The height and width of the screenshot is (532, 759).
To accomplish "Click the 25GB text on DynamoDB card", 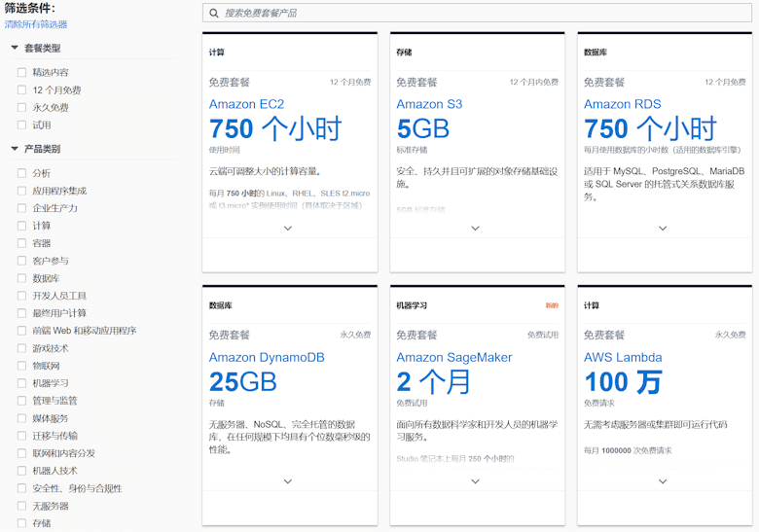I will click(243, 382).
